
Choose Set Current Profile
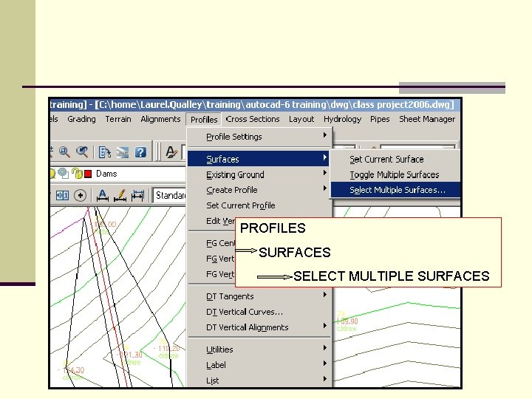[259, 205]
